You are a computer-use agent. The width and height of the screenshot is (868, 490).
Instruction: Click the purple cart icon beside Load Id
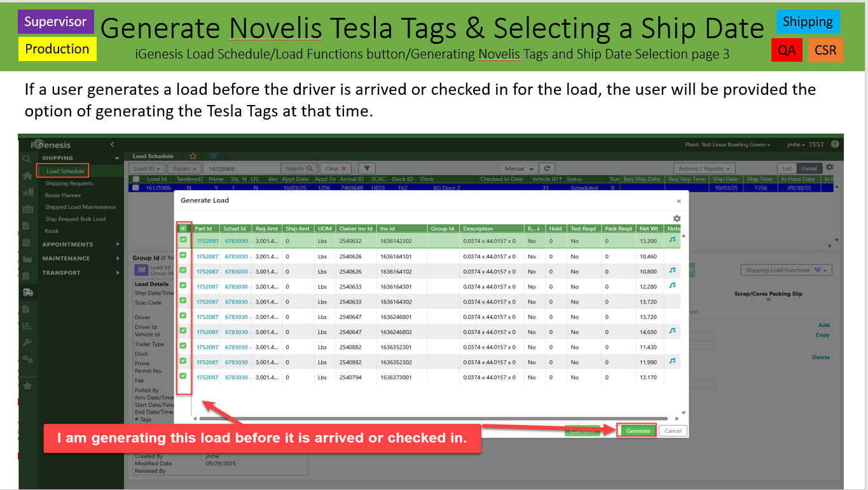point(141,270)
